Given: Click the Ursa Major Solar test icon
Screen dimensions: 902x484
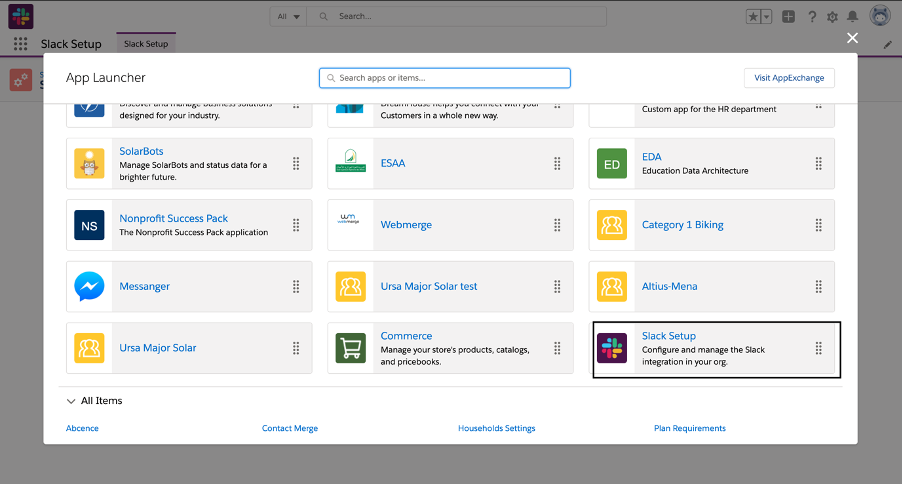Looking at the screenshot, I should click(350, 287).
